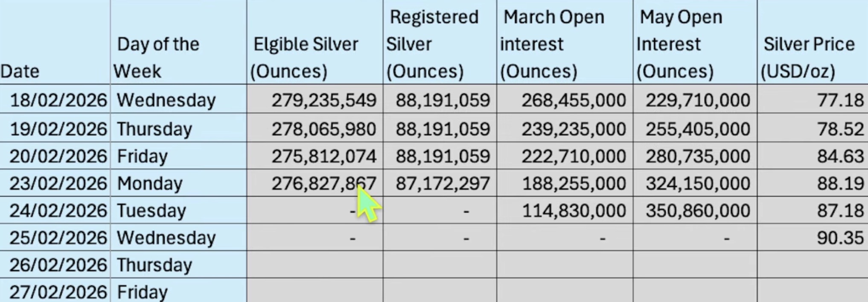Screen dimensions: 868x302
Task: Select the 27/02/2026 date cell
Action: (58, 292)
